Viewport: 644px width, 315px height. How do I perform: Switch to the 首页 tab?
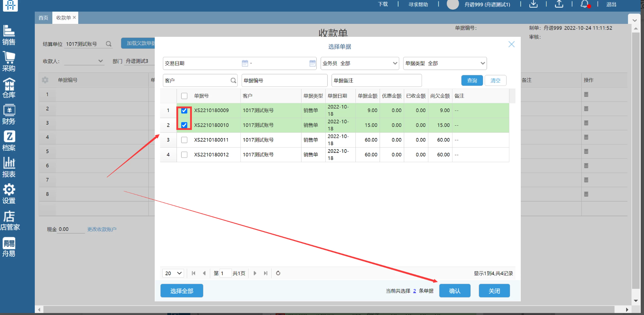(x=43, y=18)
